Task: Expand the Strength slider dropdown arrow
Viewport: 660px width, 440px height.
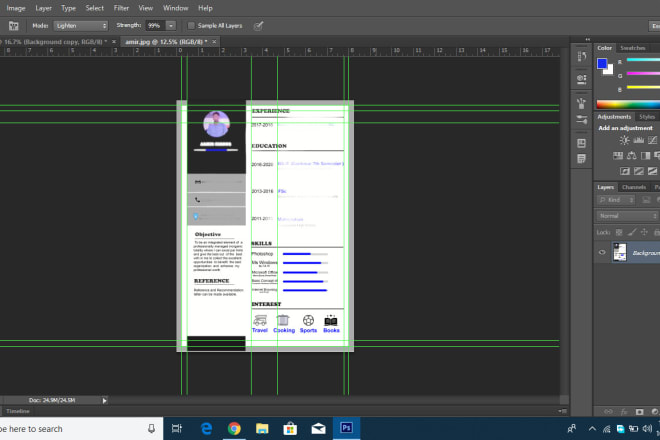Action: point(171,26)
